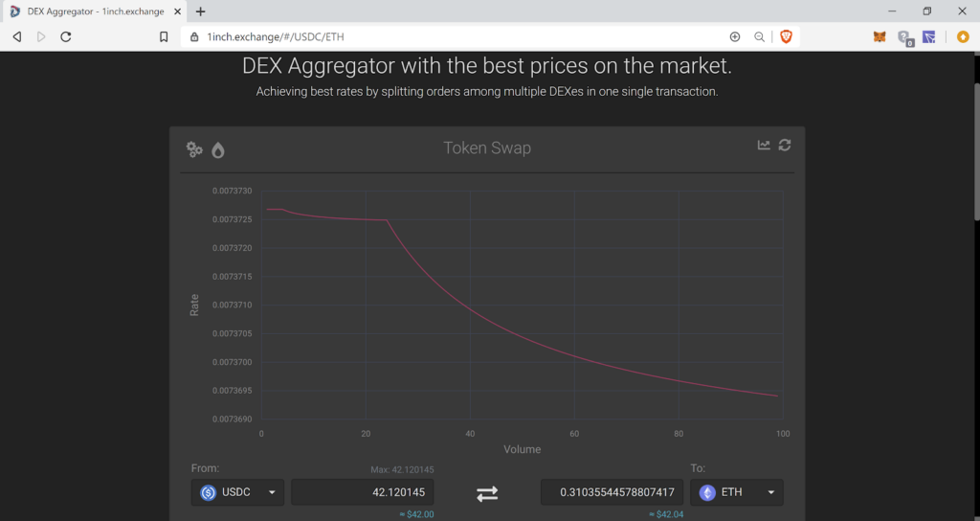The height and width of the screenshot is (521, 980).
Task: Expand the USDC token dropdown
Action: (238, 492)
